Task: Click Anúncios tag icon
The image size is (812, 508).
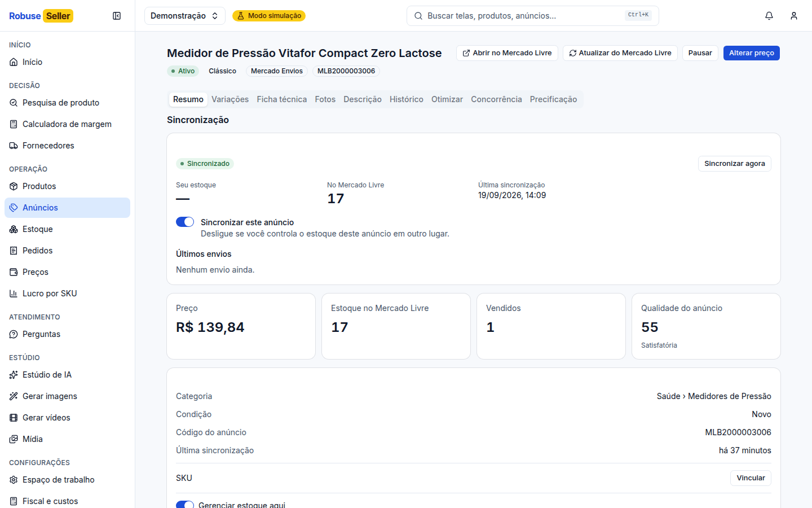Action: coord(14,208)
